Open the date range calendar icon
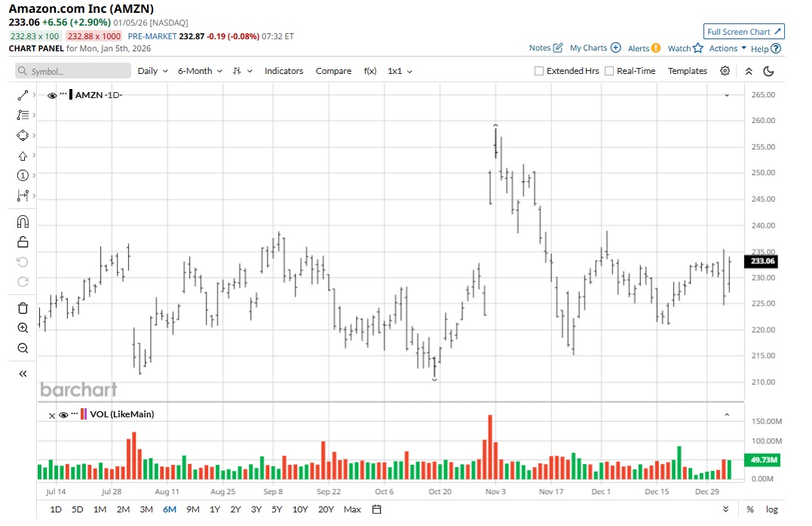Viewport: 812px width, 526px height. coord(376,509)
